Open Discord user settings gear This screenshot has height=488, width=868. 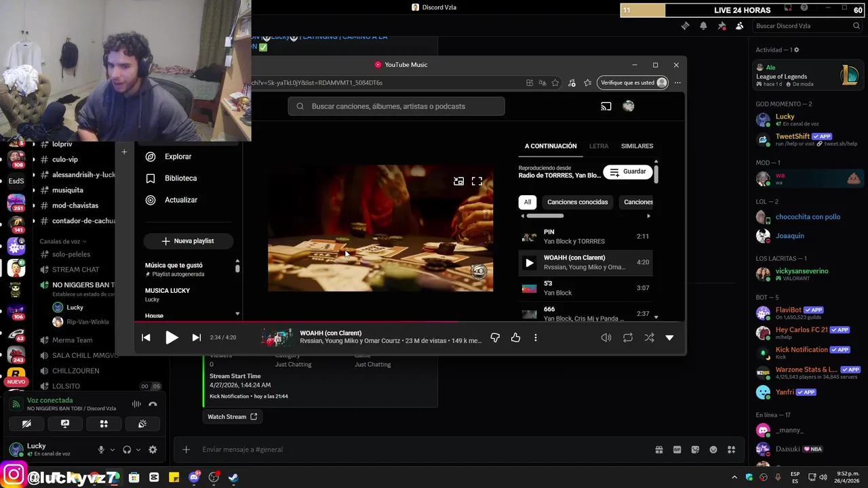click(x=153, y=449)
